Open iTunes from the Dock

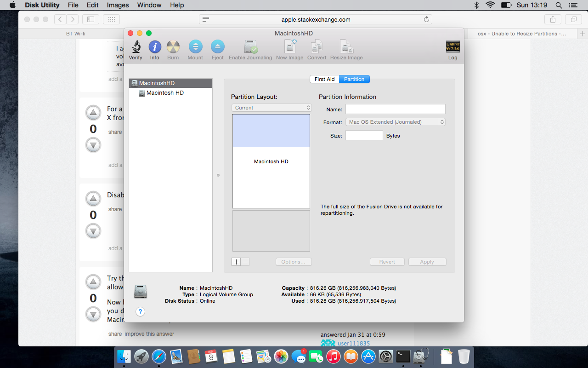[334, 356]
